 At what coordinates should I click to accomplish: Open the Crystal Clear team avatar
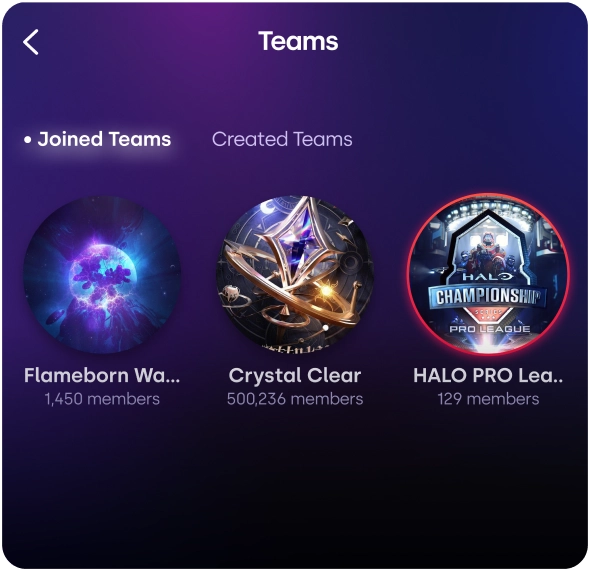(295, 275)
